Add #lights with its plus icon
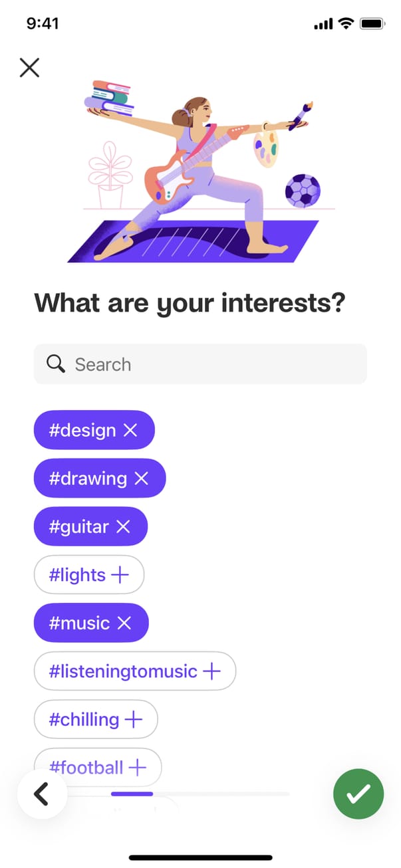This screenshot has height=868, width=401. pos(120,575)
